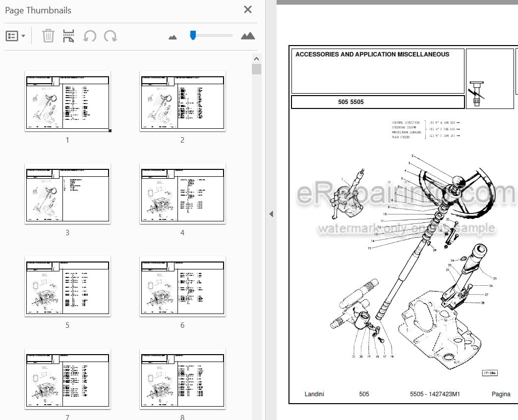Open the thumbnail options menu icon

12,36
